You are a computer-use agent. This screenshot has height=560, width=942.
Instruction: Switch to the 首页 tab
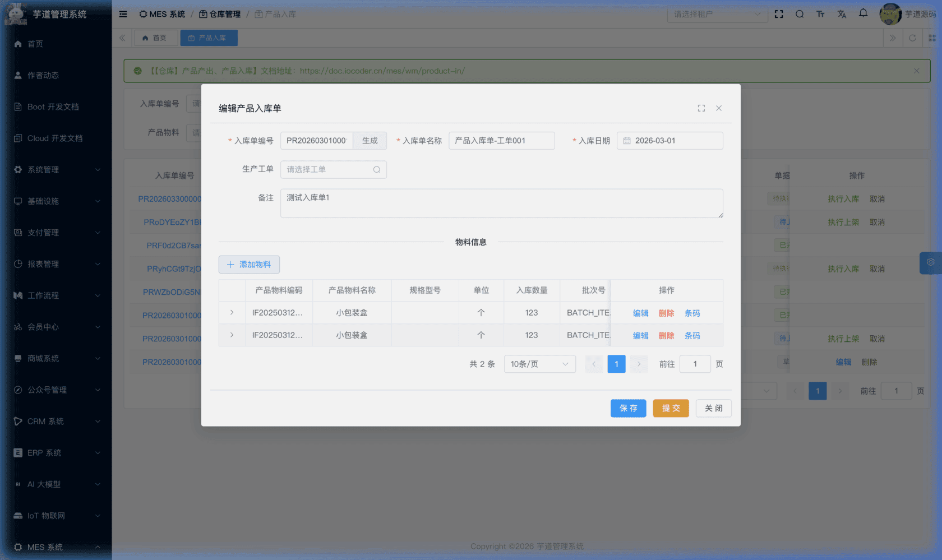(x=155, y=38)
